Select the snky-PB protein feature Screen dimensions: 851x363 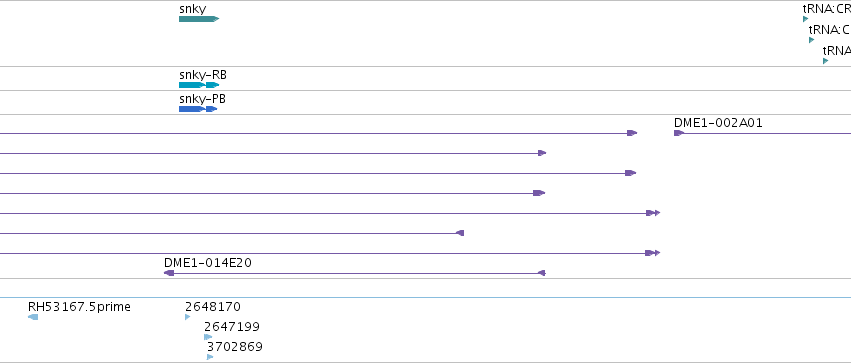[x=198, y=109]
